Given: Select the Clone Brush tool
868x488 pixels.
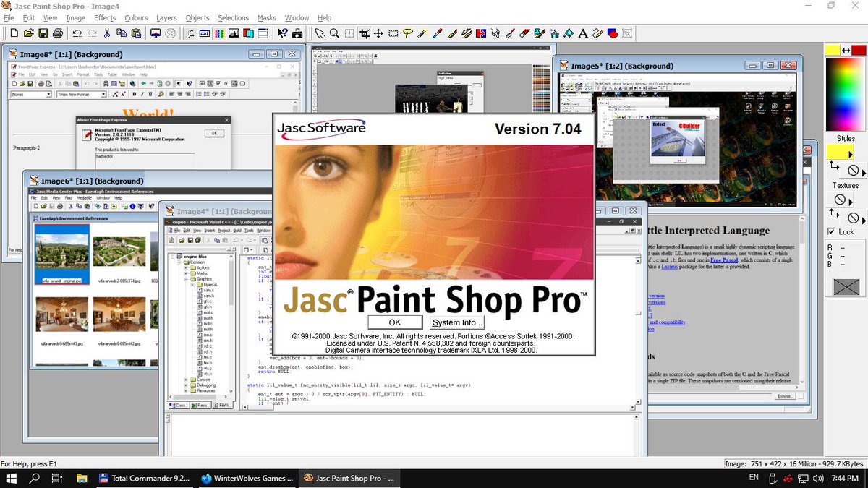Looking at the screenshot, I should point(467,33).
